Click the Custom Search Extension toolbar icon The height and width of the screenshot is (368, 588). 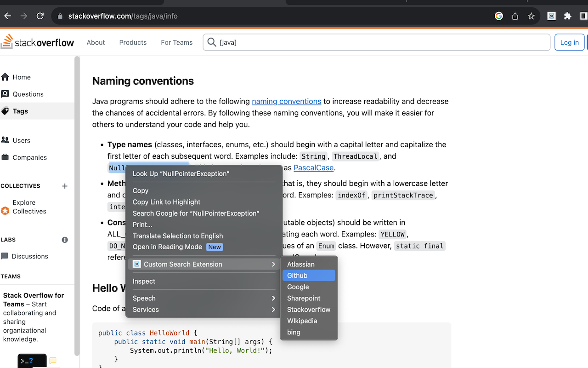coord(552,16)
